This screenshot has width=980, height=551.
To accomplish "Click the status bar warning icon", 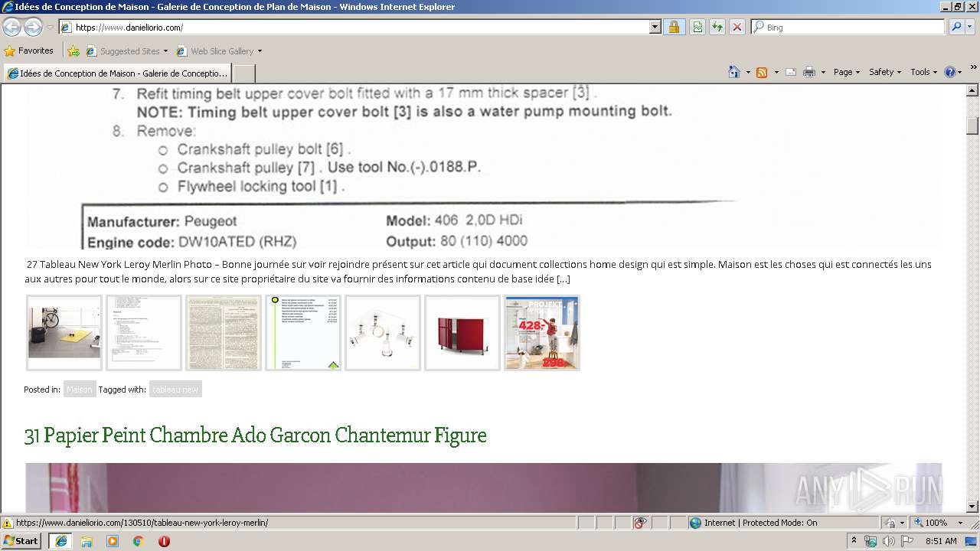I will [8, 523].
